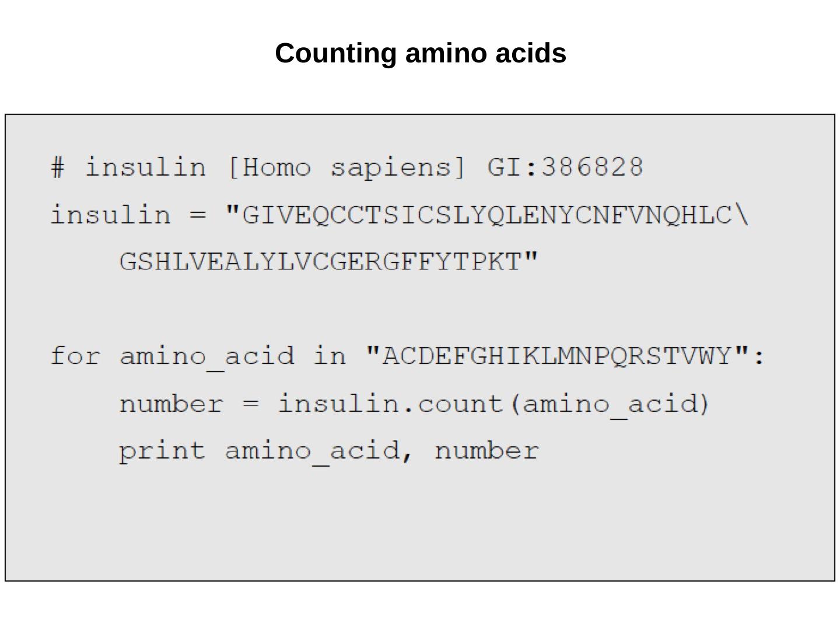Click the 'GSHLVEALYLVCGERGFFYTPKT' sequence line
This screenshot has height=630, width=840.
320,262
